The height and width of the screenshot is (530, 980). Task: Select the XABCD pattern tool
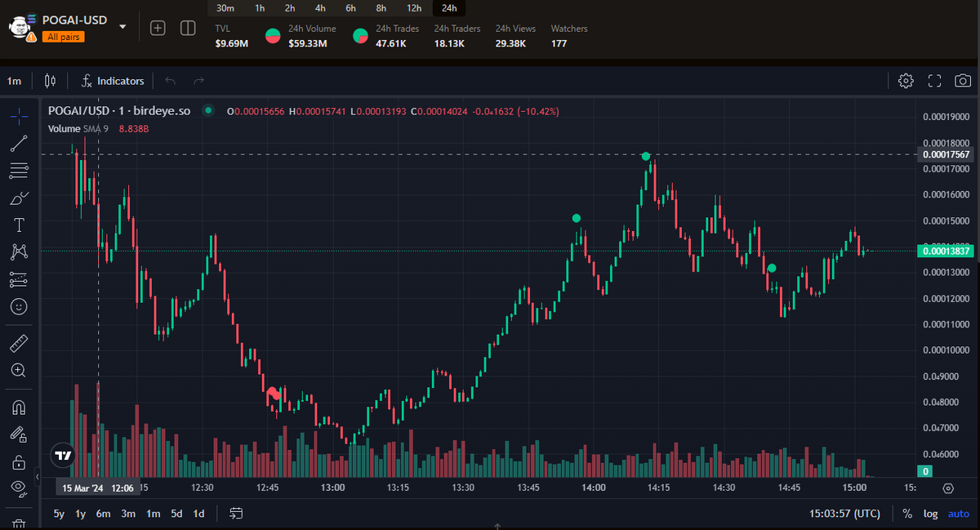[18, 252]
